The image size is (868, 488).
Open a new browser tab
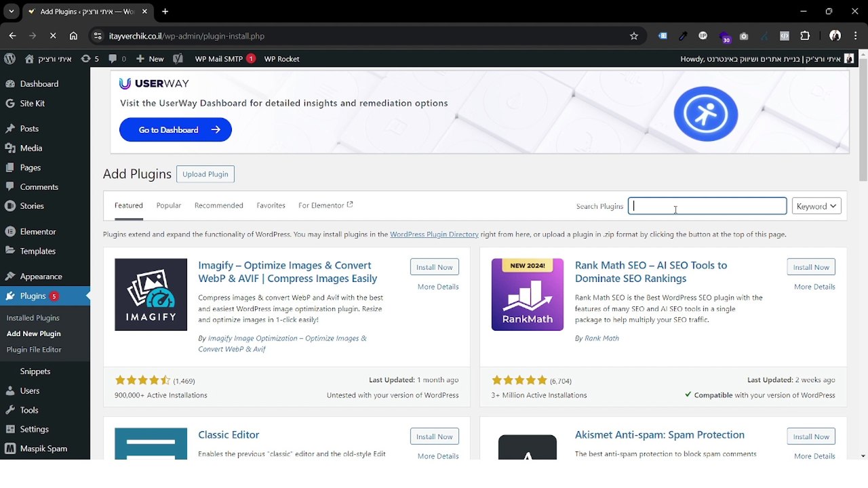tap(165, 12)
